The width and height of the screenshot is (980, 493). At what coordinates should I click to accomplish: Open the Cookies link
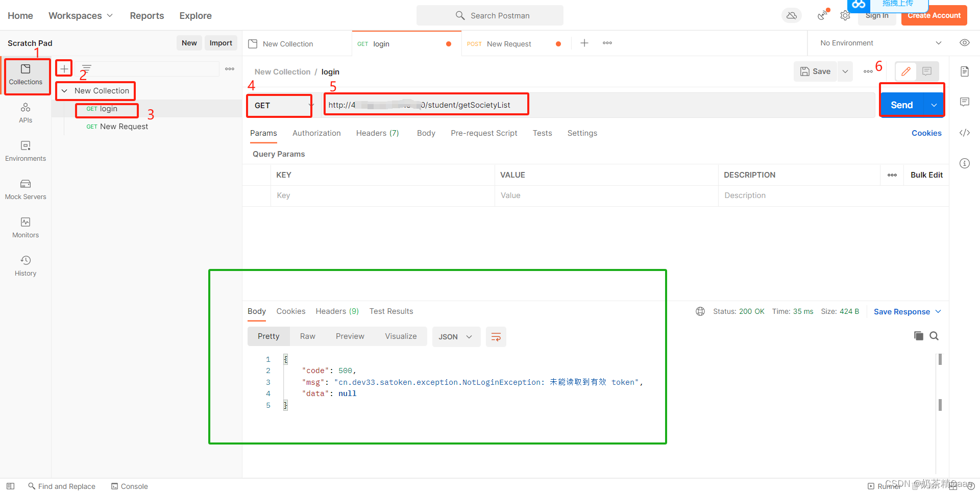[x=926, y=133]
